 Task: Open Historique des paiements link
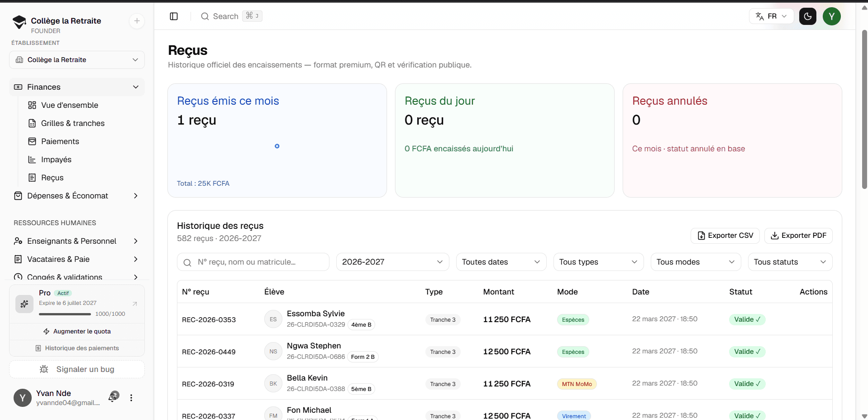point(77,348)
